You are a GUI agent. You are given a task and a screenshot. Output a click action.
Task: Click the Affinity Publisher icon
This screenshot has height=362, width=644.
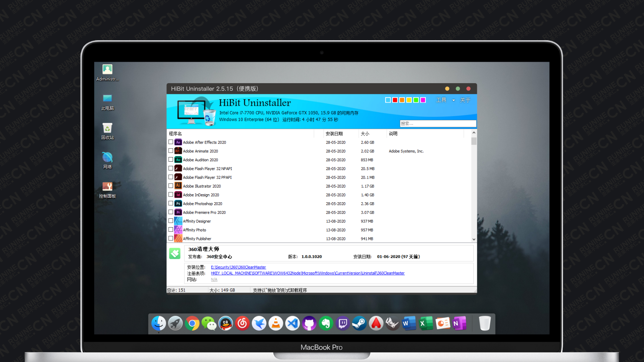coord(178,238)
